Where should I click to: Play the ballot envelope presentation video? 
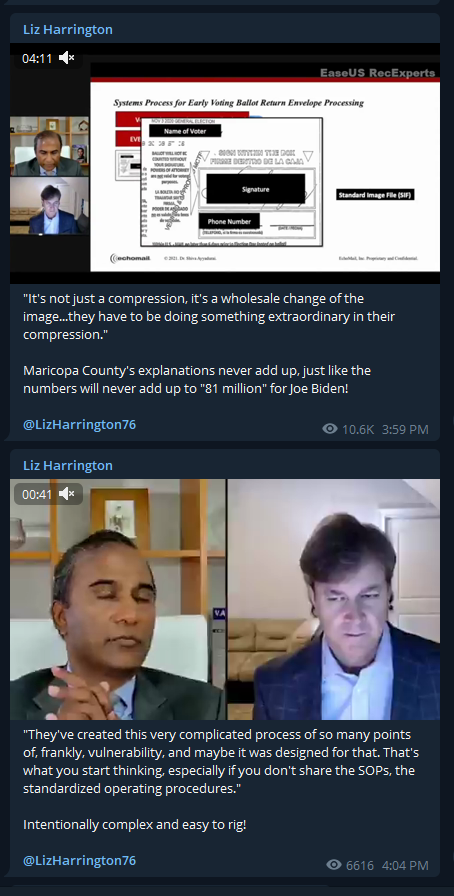click(225, 163)
